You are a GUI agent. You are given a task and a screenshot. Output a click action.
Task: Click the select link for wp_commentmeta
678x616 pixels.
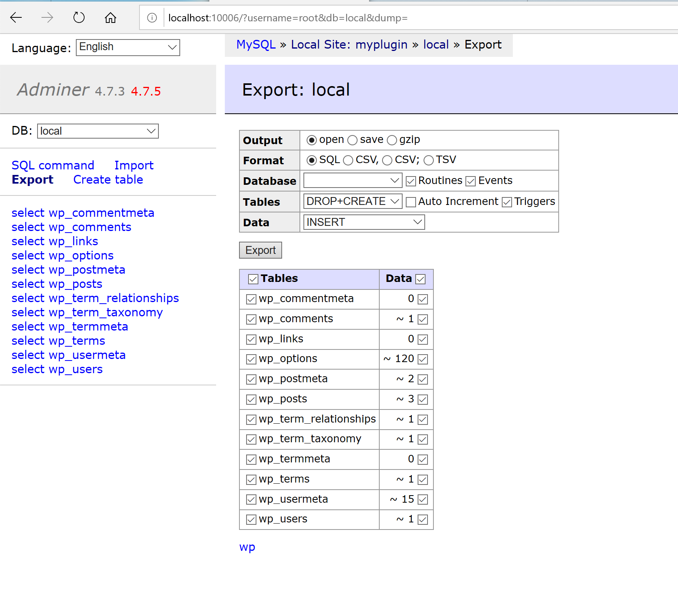tap(28, 213)
